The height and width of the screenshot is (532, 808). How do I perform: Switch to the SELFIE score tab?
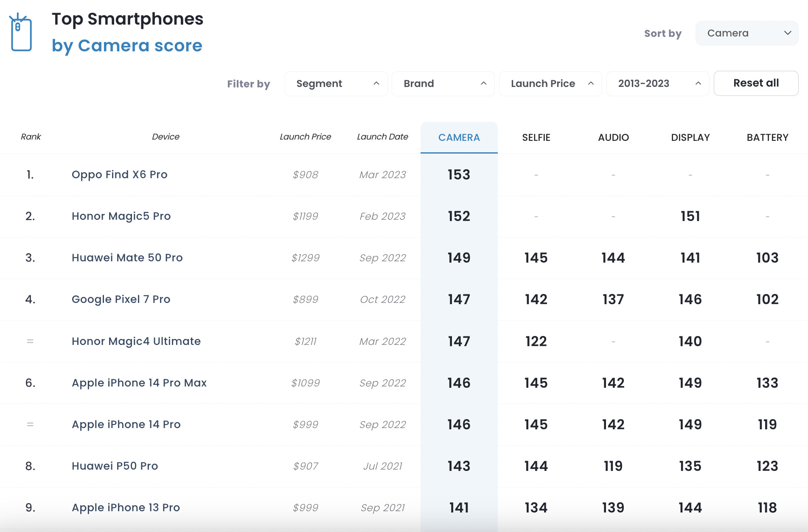coord(536,137)
